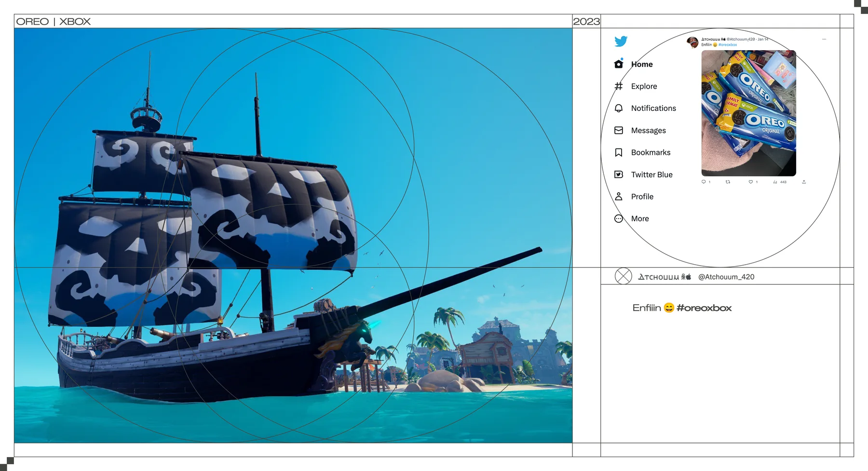The image size is (868, 471).
Task: Click the Twitter bird logo
Action: [621, 41]
